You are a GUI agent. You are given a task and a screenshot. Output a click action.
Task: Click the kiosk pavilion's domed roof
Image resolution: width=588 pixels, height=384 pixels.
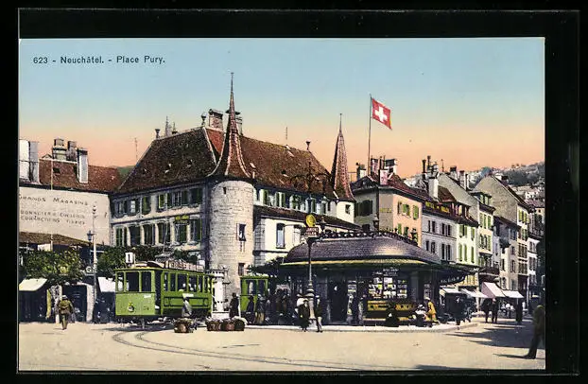pos(362,250)
